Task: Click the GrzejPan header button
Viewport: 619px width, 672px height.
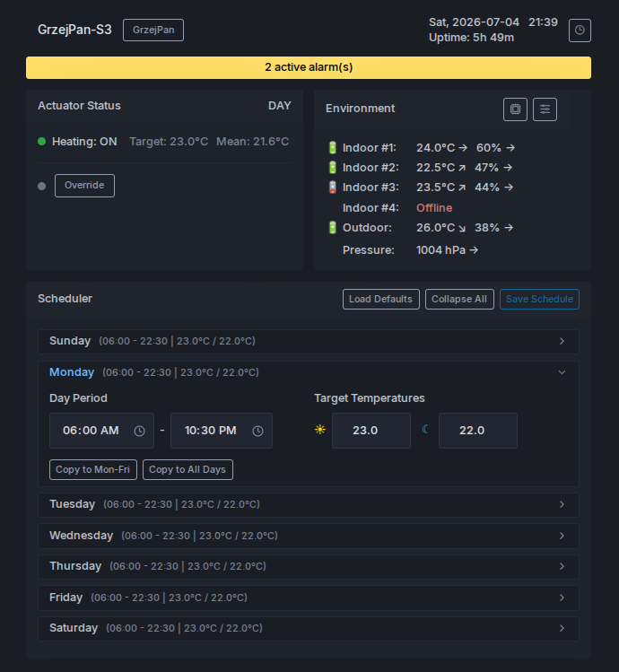Action: click(153, 30)
